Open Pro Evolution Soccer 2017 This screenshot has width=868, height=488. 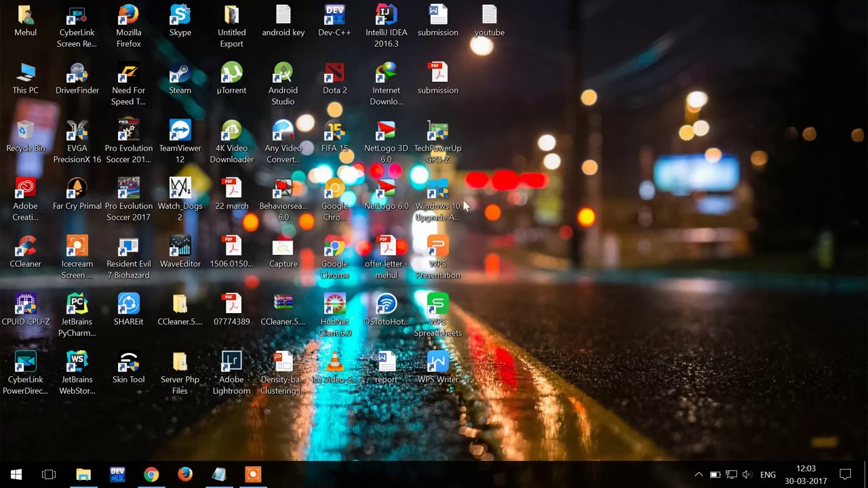[128, 199]
